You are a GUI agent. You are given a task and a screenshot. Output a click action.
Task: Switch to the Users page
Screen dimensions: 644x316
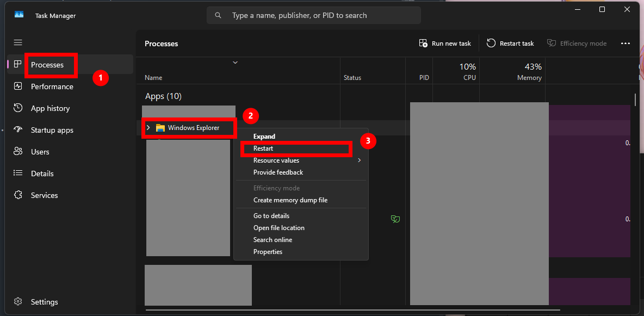click(x=40, y=152)
